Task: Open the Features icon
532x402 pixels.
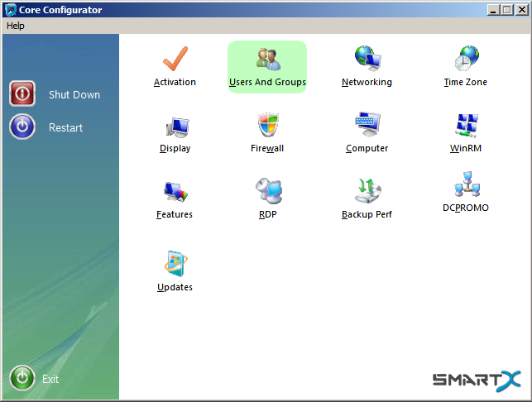Action: click(175, 192)
